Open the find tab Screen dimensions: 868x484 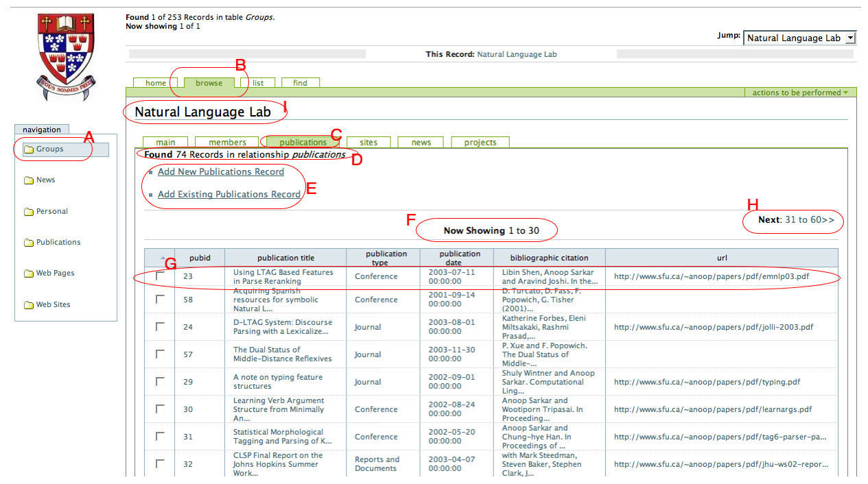[300, 83]
